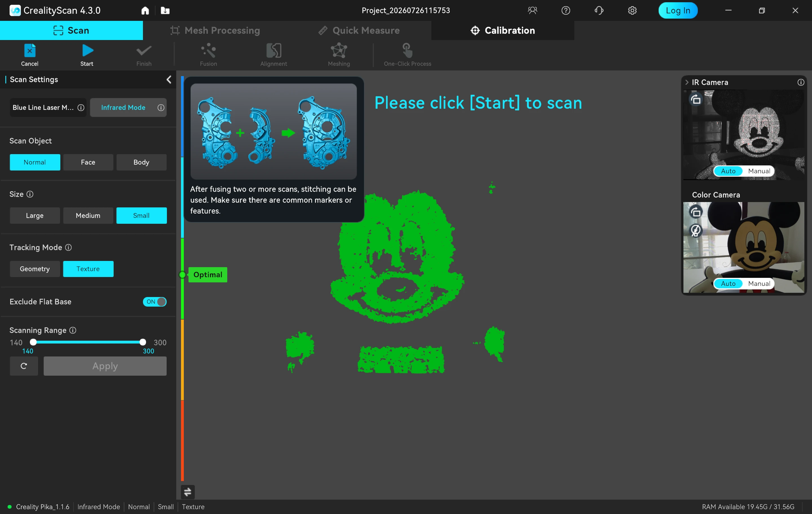Click the customer support headset icon

point(599,10)
